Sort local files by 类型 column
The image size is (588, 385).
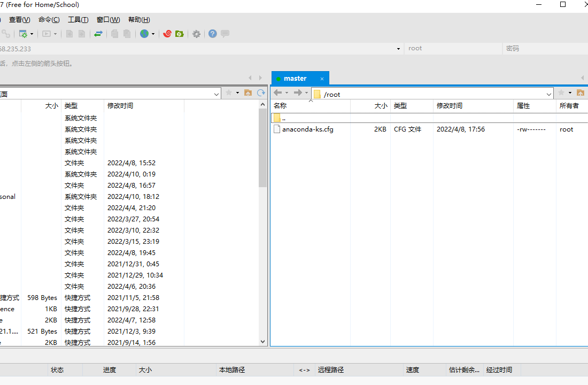(82, 106)
